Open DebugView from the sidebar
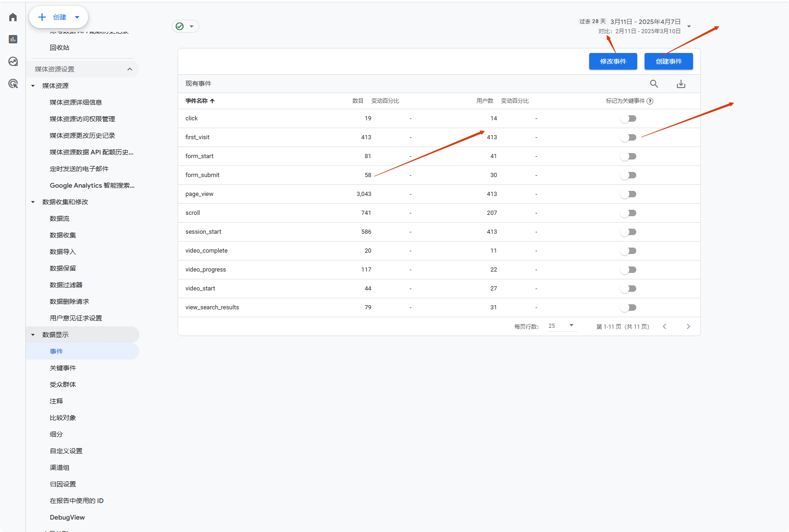This screenshot has height=532, width=789. coord(67,517)
